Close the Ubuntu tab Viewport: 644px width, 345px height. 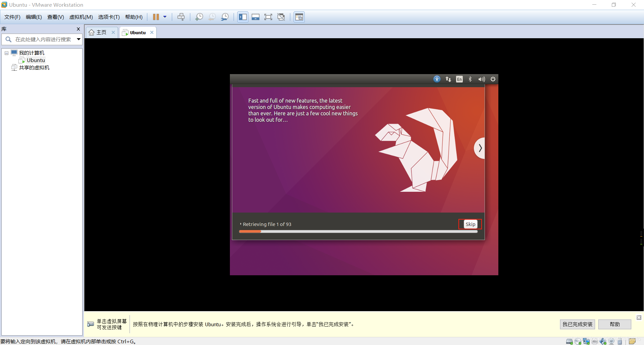coord(152,33)
